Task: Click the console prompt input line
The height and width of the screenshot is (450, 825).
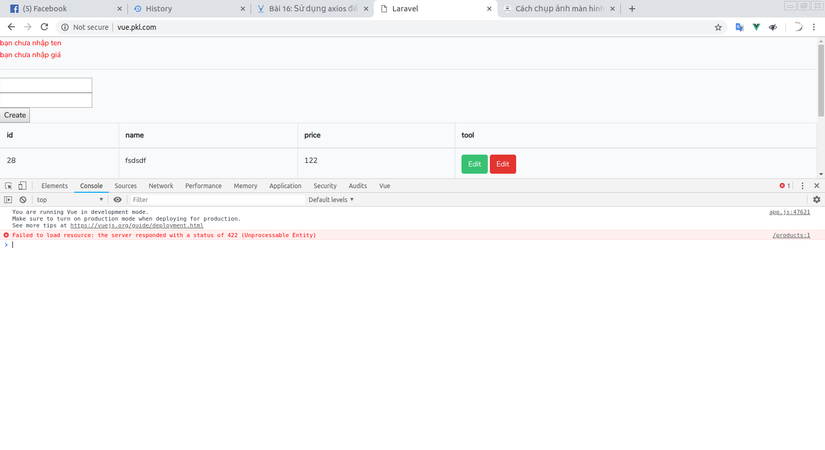Action: click(x=410, y=245)
